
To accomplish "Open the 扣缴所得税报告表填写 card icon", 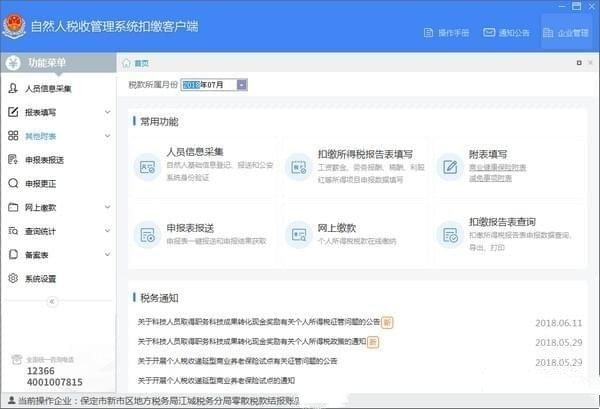I will click(298, 167).
